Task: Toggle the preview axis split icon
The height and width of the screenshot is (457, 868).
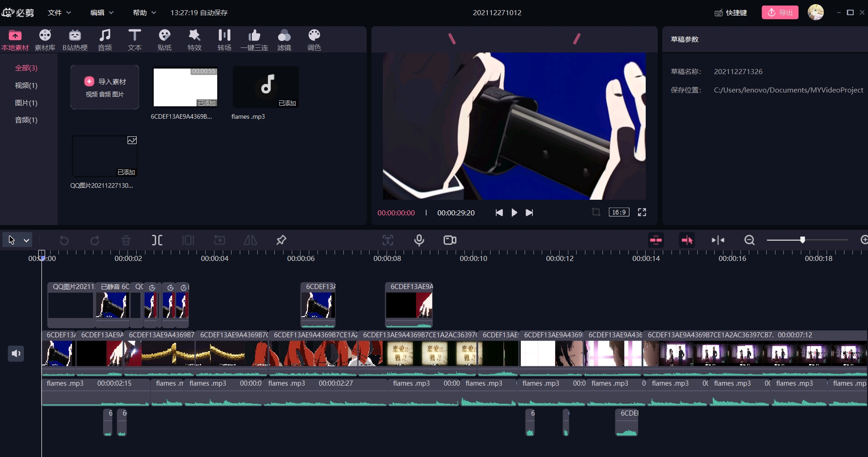Action: point(718,240)
